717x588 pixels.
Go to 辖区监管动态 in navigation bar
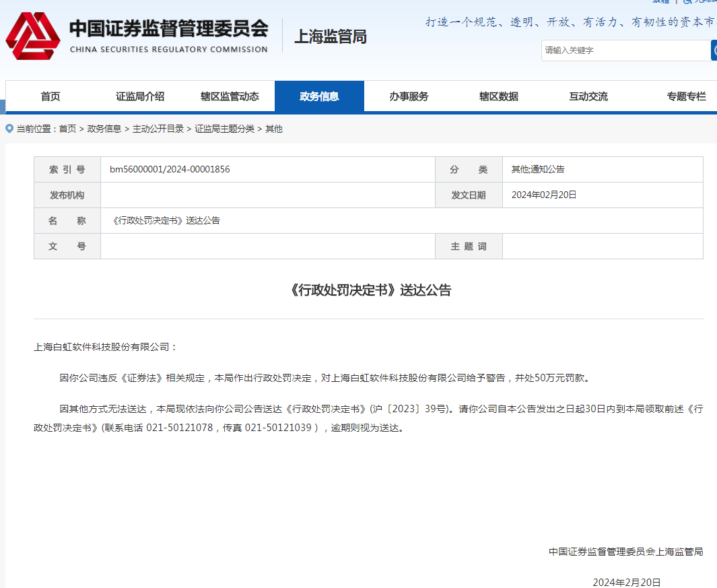[230, 96]
